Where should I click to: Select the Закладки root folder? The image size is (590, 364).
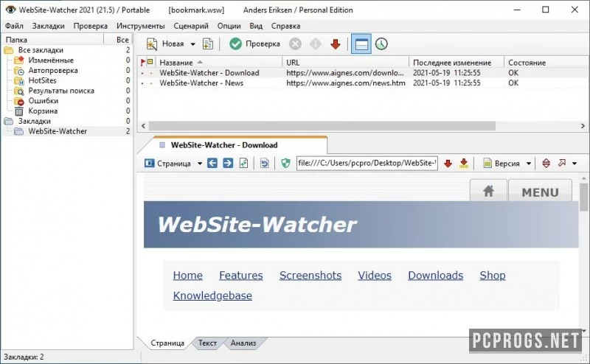point(34,121)
